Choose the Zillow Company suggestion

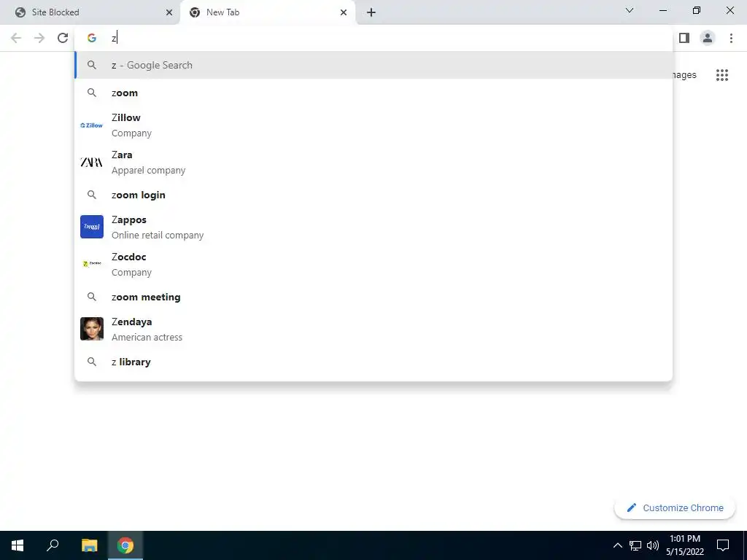click(373, 125)
